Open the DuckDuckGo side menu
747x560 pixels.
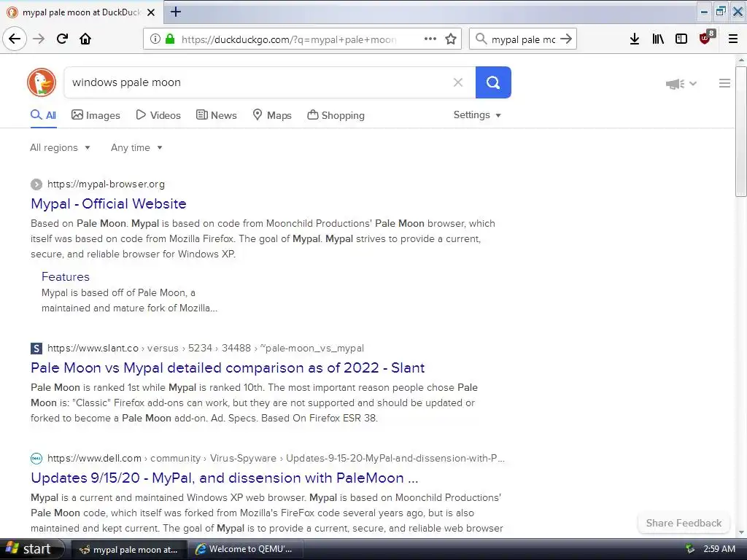point(724,83)
